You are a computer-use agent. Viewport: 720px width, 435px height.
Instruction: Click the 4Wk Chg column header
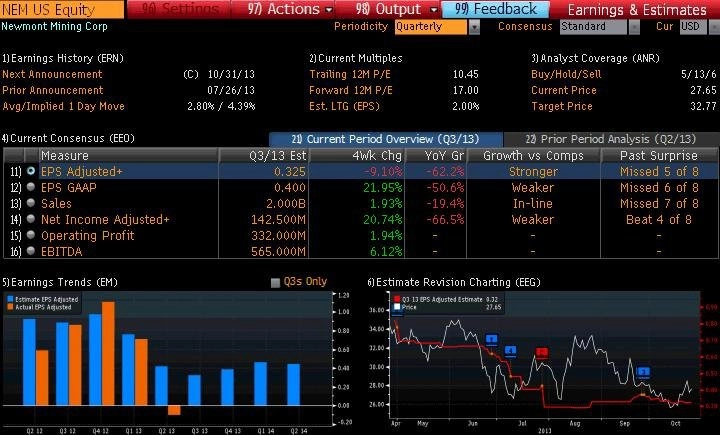tap(357, 155)
